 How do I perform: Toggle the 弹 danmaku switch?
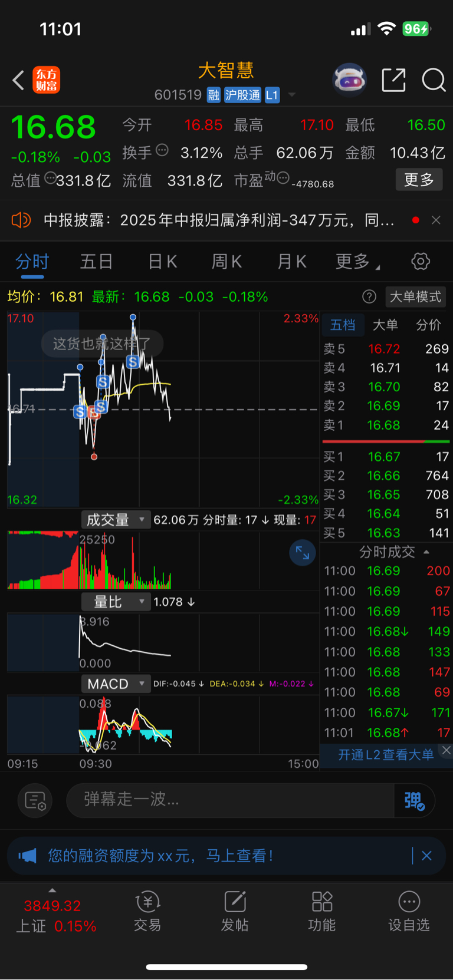[414, 800]
